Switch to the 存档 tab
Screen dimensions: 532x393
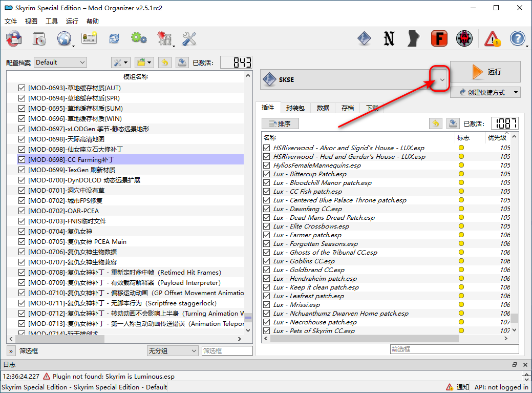tap(348, 108)
